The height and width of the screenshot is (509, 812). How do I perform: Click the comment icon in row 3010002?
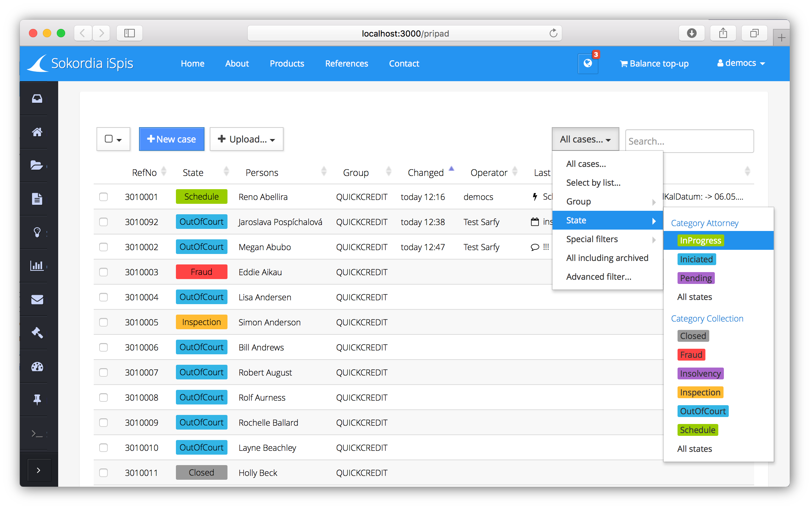pos(535,247)
